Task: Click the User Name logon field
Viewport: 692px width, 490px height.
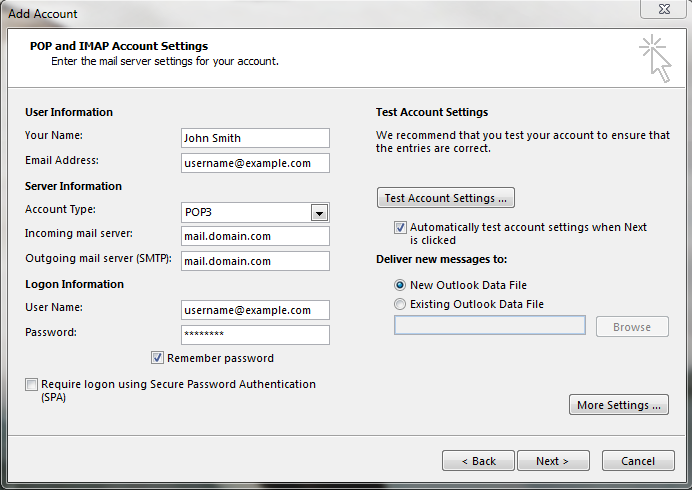Action: pyautogui.click(x=255, y=310)
